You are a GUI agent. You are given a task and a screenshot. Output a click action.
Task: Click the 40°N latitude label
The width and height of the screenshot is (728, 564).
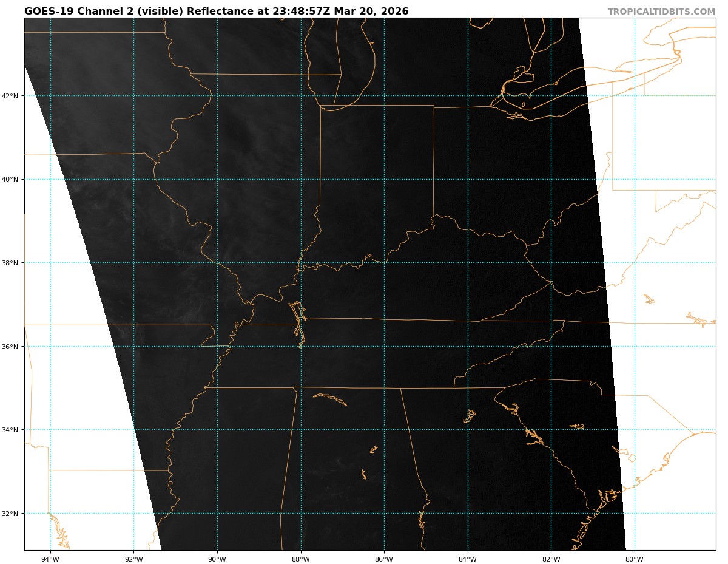click(x=10, y=179)
